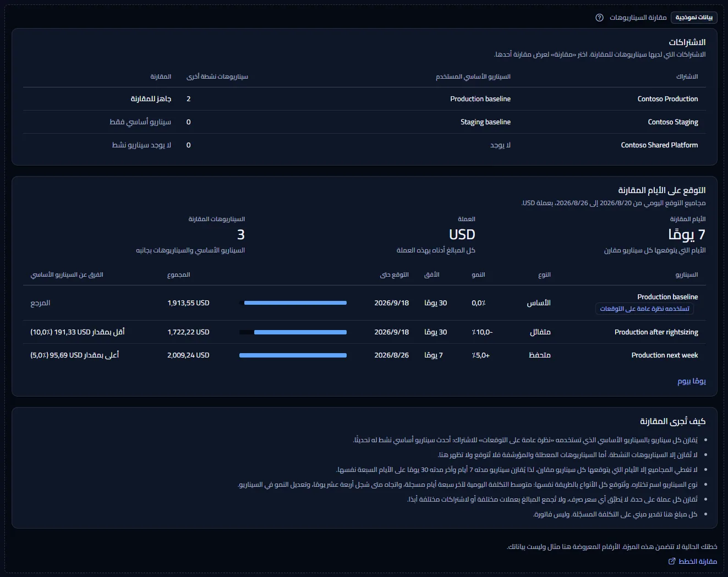Click the بيانات نموذجية badge

[x=694, y=18]
